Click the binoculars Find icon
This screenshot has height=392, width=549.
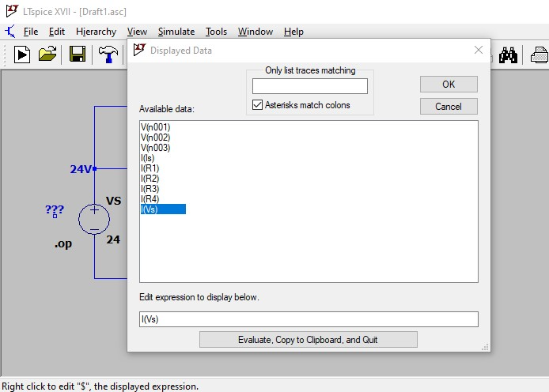[x=508, y=55]
